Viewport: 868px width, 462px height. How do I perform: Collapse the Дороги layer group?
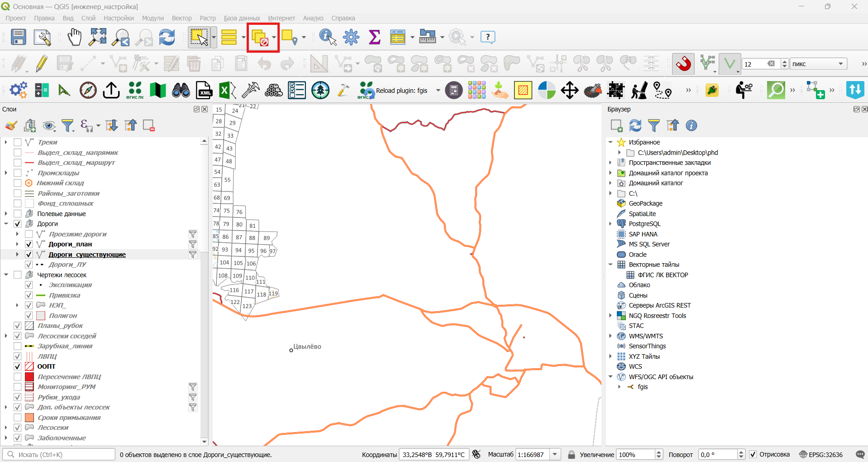6,224
